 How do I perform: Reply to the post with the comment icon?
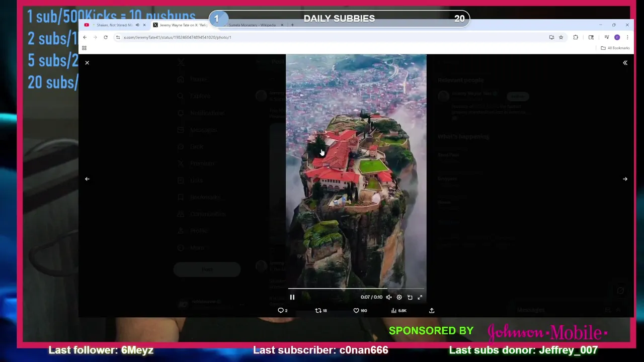[282, 311]
